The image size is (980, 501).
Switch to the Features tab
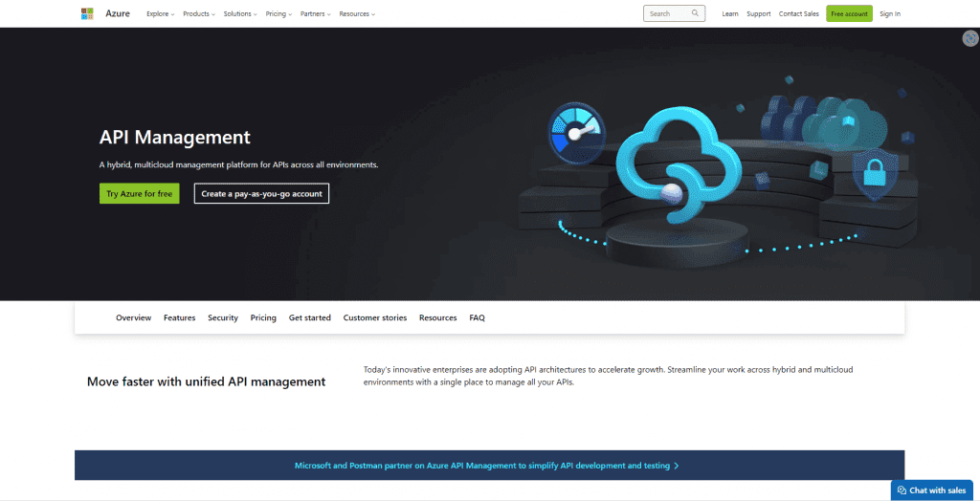(x=179, y=318)
